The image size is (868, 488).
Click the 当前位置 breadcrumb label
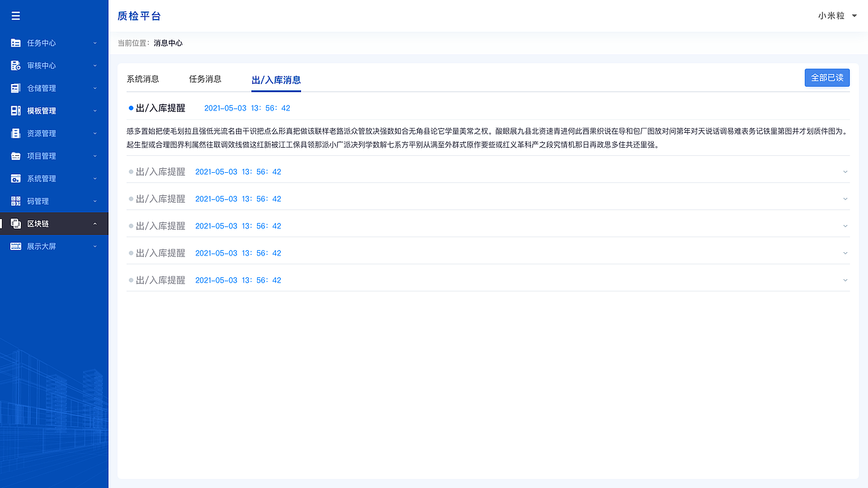[134, 43]
